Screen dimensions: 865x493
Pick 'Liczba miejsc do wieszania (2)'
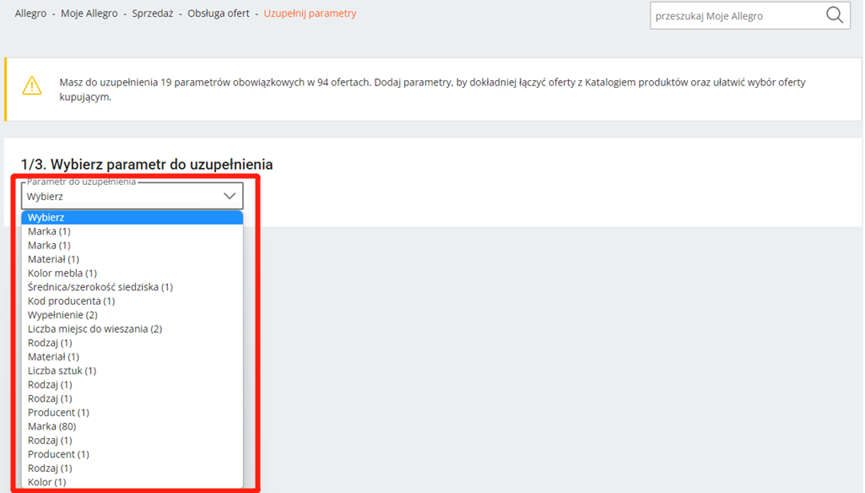tap(132, 329)
